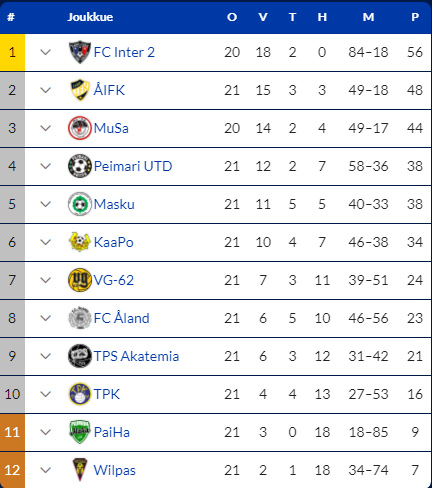Click the Peimari UTD football crest
The height and width of the screenshot is (488, 432).
coord(80,166)
